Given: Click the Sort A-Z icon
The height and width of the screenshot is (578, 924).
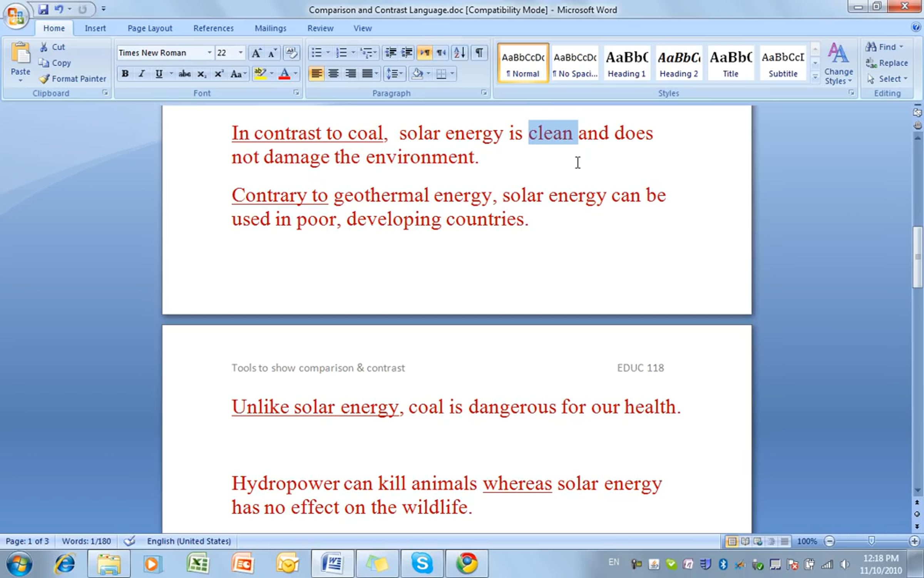Looking at the screenshot, I should pyautogui.click(x=460, y=53).
